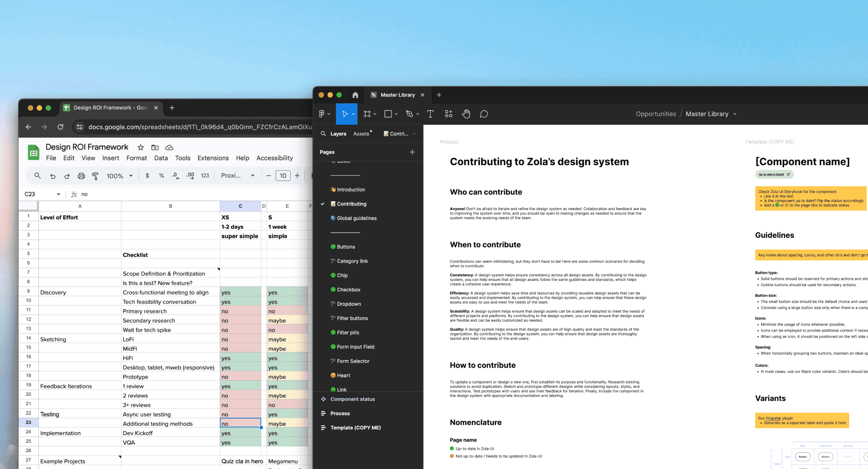The image size is (868, 469).
Task: Decrease font size with minus button
Action: [269, 175]
